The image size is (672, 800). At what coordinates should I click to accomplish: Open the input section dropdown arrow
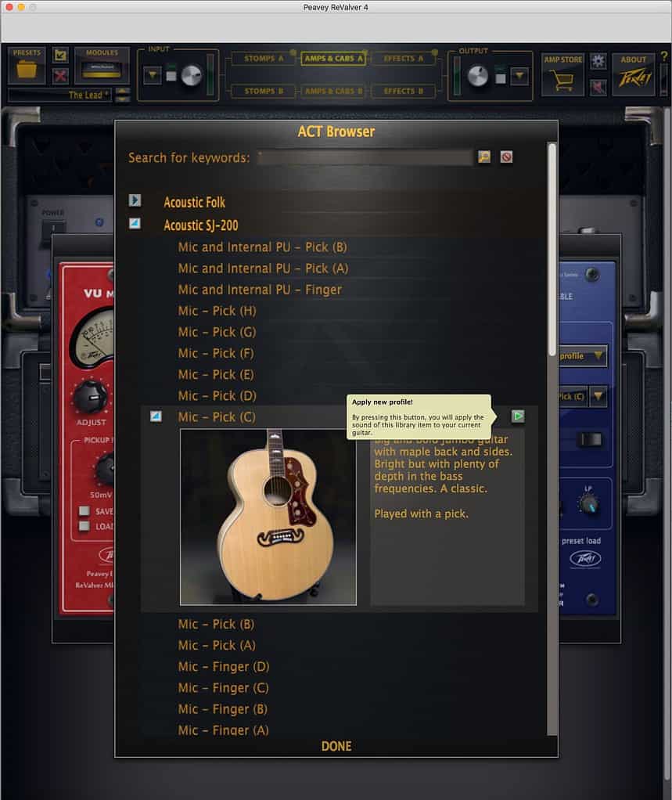(152, 75)
